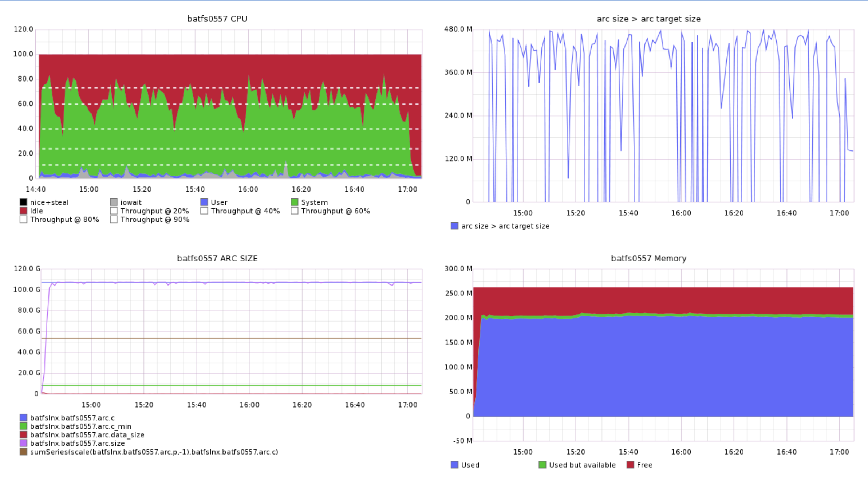Viewport: 868px width, 480px height.
Task: Click the batfslnx.batfs0557.arc.data_size legend text
Action: pyautogui.click(x=87, y=434)
